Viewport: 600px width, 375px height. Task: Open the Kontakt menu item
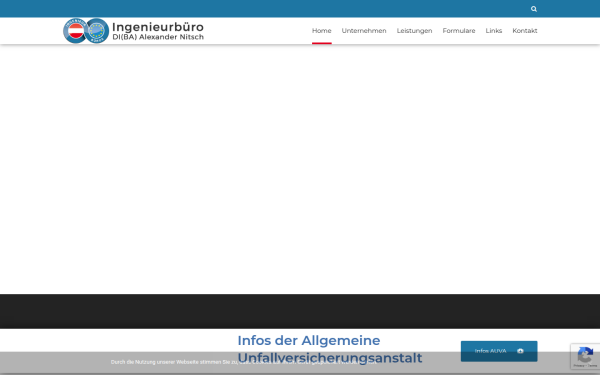click(525, 31)
